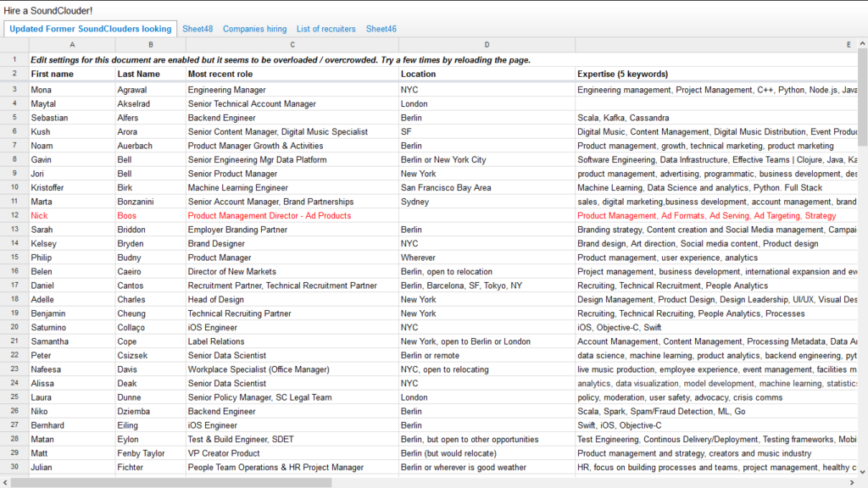
Task: Click 'Senior Technical Account Manager' cell
Action: click(292, 103)
